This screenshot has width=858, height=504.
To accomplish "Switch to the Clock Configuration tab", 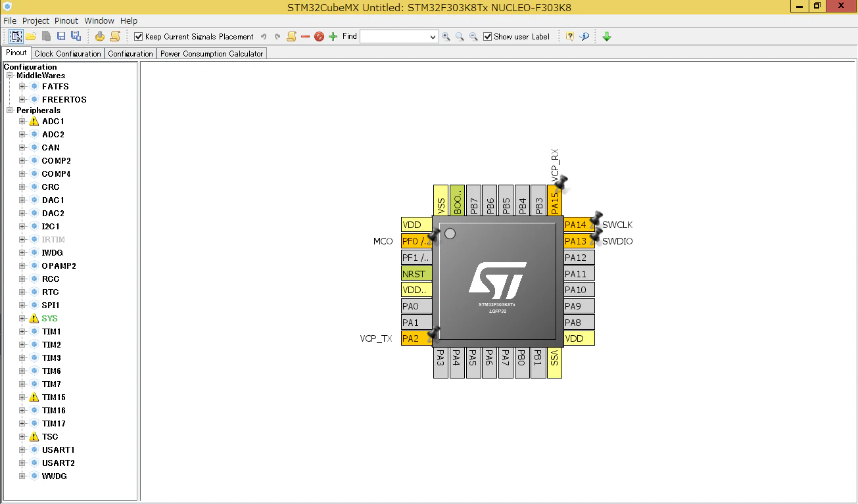I will point(68,54).
